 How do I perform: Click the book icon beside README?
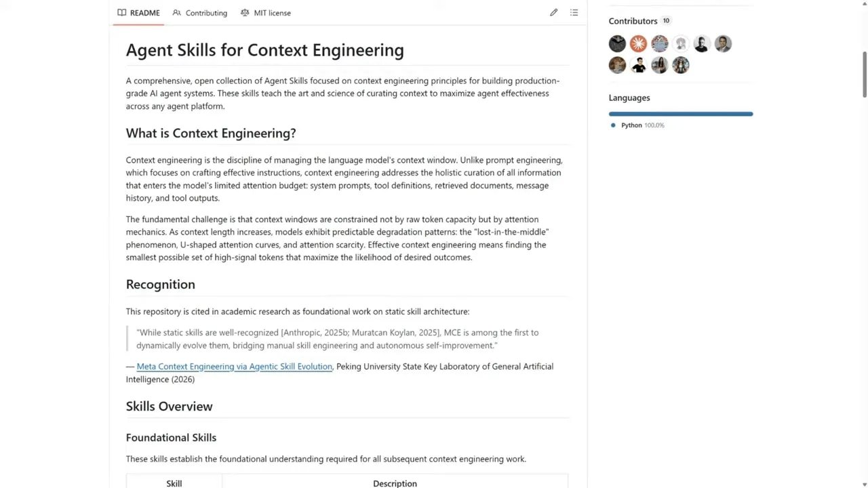[121, 12]
